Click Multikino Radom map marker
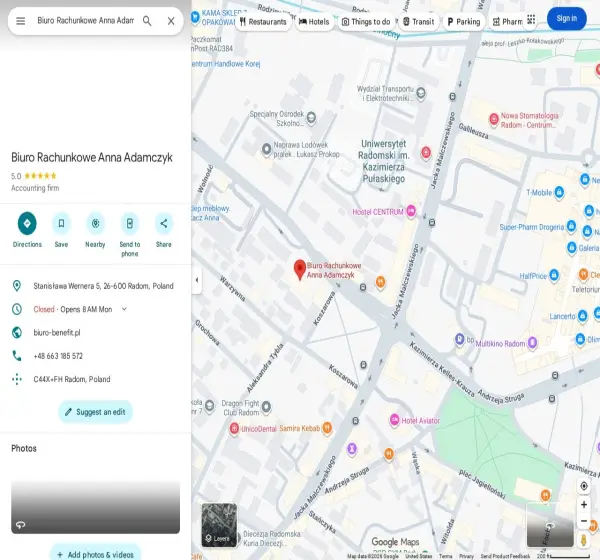The image size is (600, 560). tap(532, 343)
